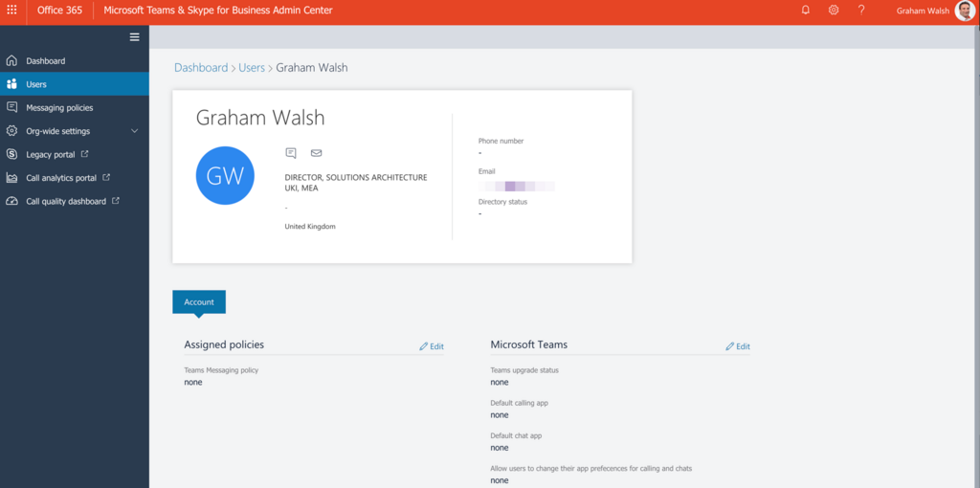Open Graham Walsh profile photo menu

(x=965, y=11)
